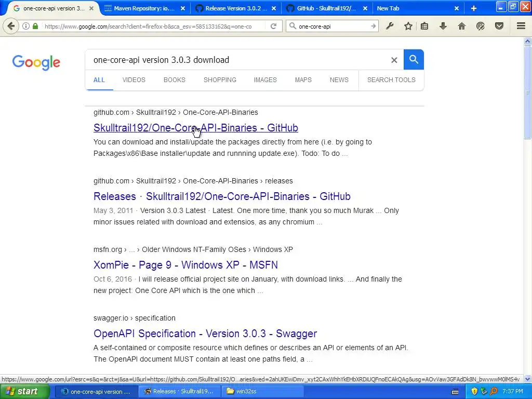The width and height of the screenshot is (532, 399).
Task: Click the Google logo
Action: (x=36, y=62)
